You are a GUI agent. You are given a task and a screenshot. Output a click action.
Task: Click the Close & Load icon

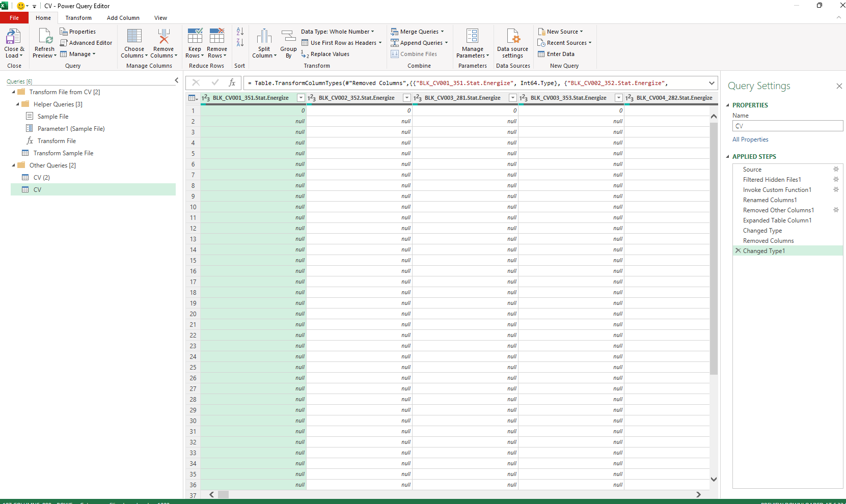(13, 36)
